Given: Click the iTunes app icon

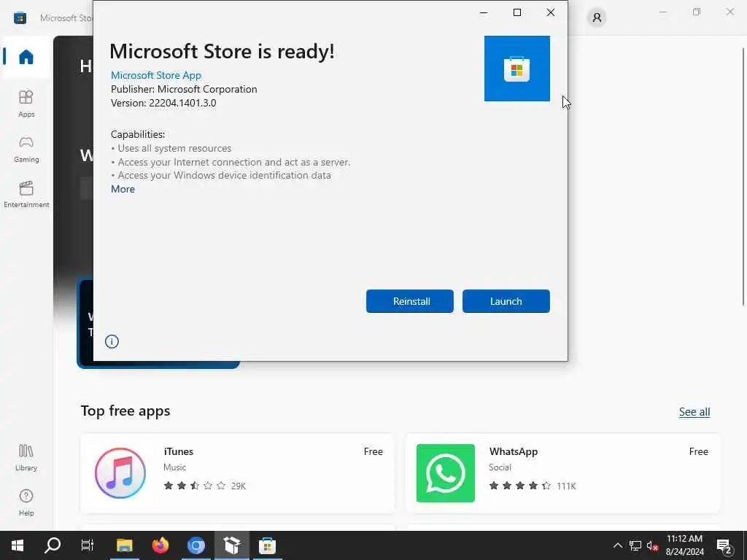Looking at the screenshot, I should 120,473.
